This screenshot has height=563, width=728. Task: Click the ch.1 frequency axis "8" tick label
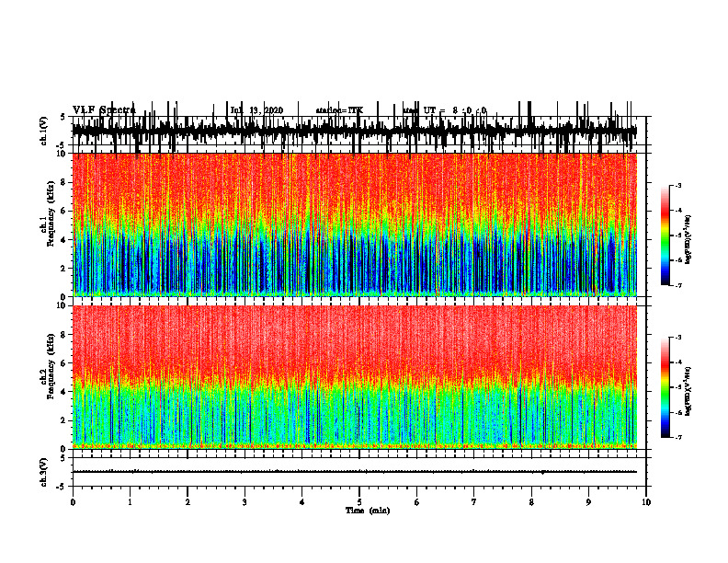pyautogui.click(x=64, y=182)
